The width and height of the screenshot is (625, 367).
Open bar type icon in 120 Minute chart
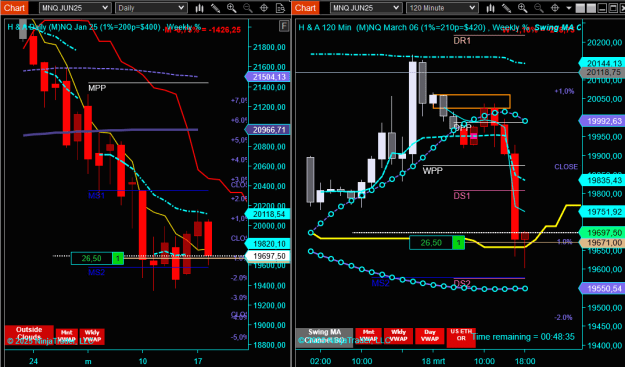[490, 8]
